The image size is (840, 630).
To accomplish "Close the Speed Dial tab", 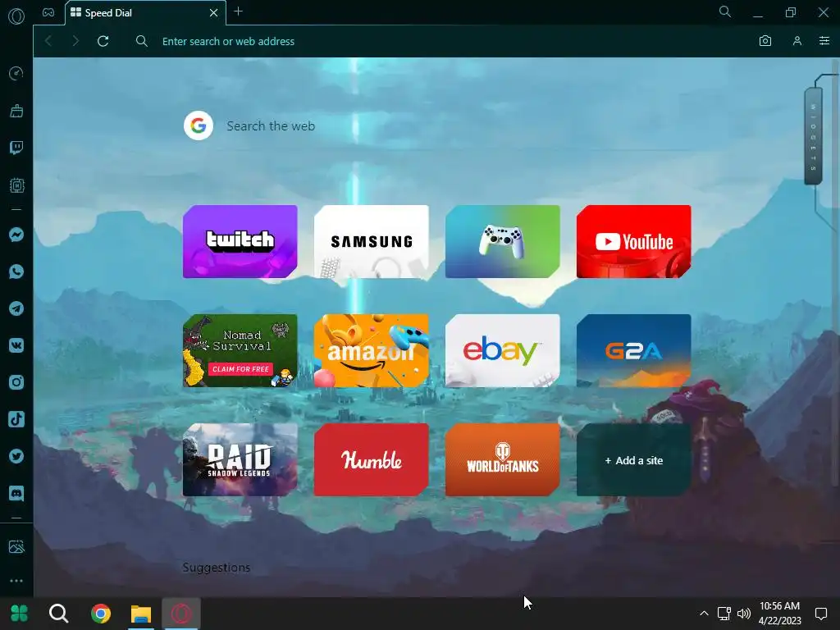I will click(x=213, y=13).
